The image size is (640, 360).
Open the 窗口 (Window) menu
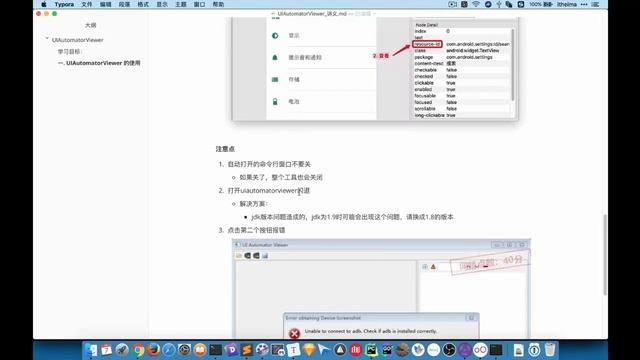pos(199,4)
